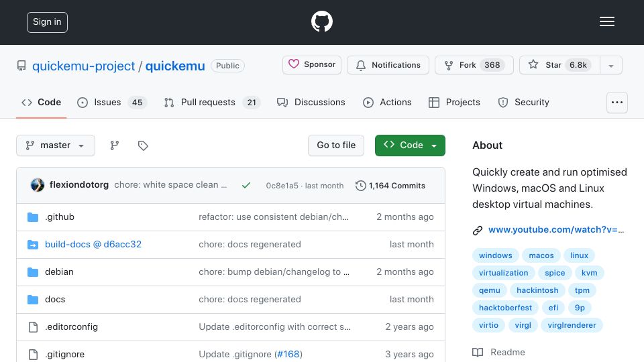This screenshot has width=644, height=362.
Task: Select the hacktoberfest topic tag
Action: [506, 308]
